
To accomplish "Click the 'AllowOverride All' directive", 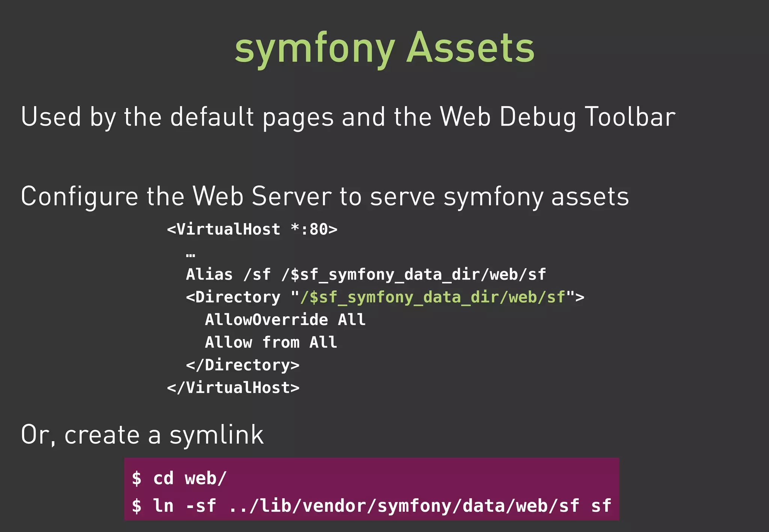I will [285, 320].
